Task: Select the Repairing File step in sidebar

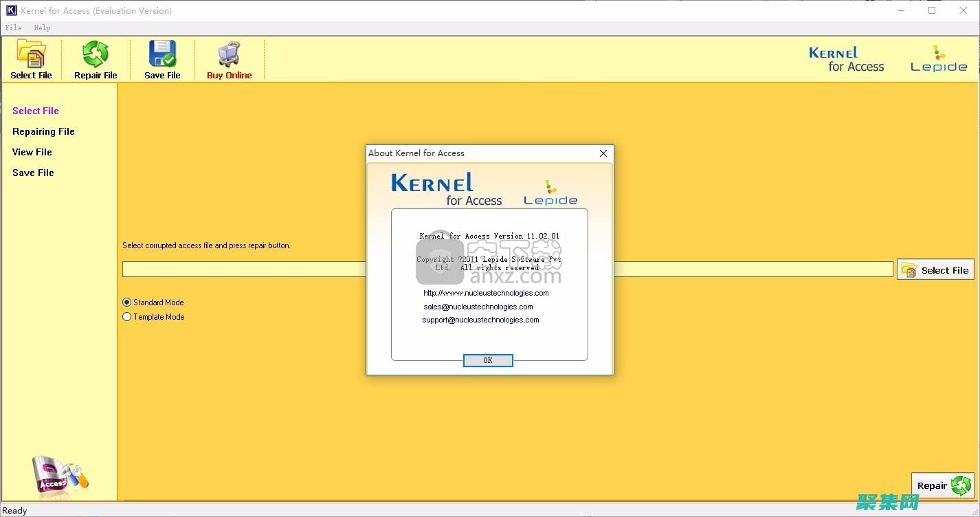Action: click(x=43, y=131)
